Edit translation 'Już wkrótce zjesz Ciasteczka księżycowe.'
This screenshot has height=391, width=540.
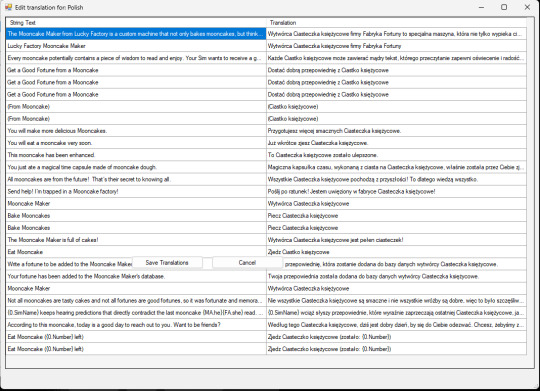coord(396,143)
